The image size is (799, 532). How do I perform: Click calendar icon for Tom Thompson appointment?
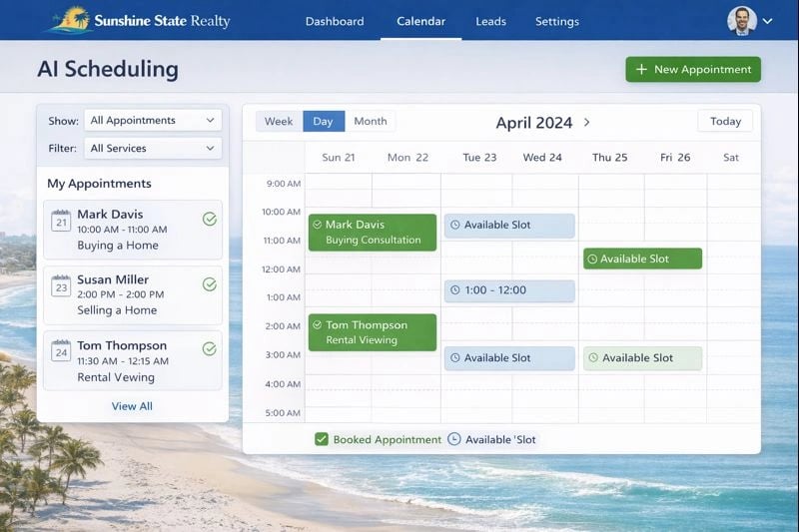point(61,350)
